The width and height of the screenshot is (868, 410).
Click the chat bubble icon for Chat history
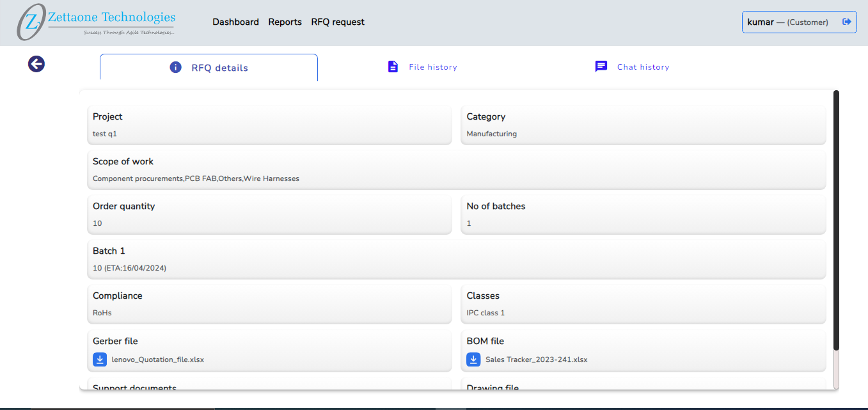(x=601, y=67)
